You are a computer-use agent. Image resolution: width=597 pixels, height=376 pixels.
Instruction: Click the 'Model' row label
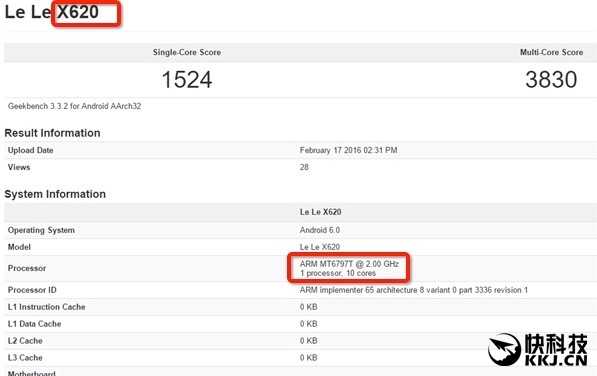[x=19, y=247]
